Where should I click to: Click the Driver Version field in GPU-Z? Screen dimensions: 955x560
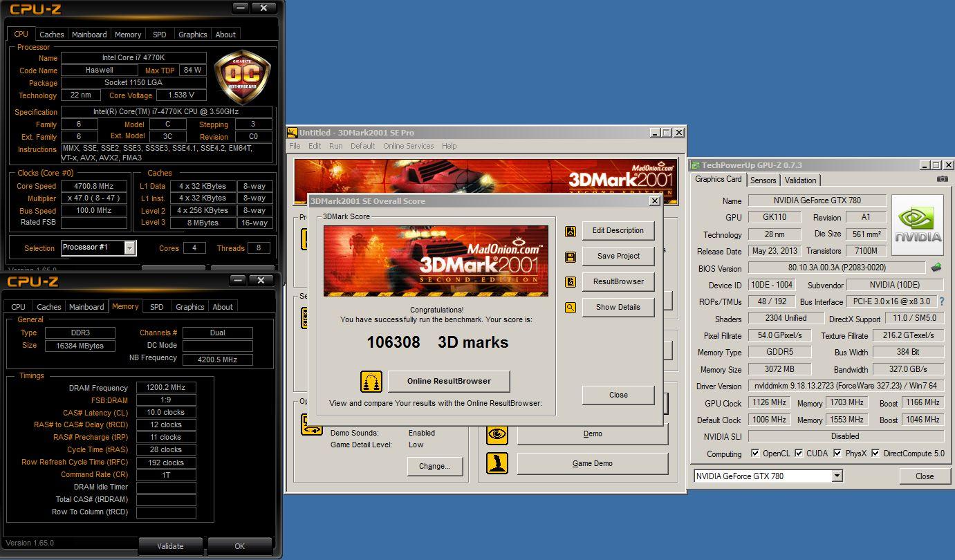coord(846,386)
